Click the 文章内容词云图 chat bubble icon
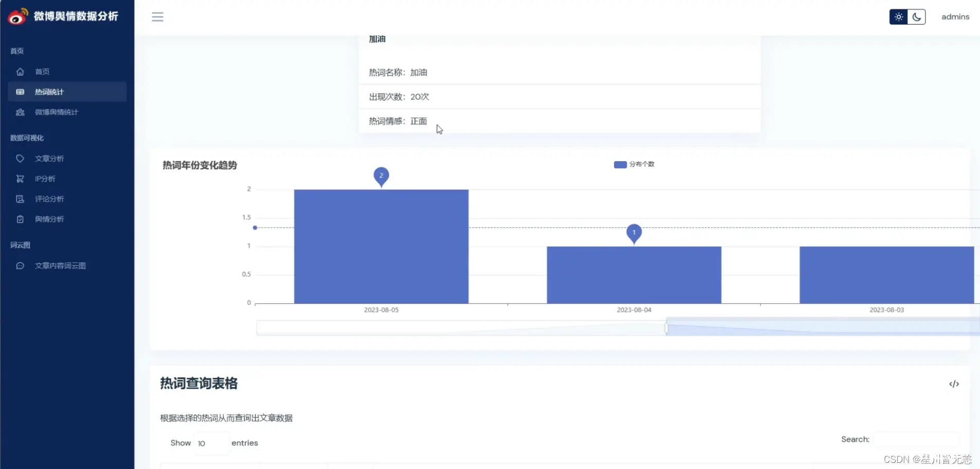 [x=20, y=266]
